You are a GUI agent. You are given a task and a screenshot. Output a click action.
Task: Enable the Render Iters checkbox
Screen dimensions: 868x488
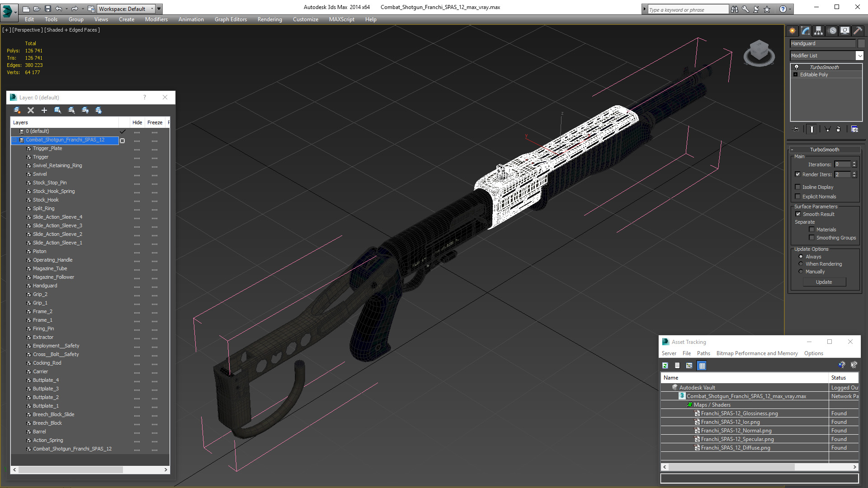pos(798,174)
